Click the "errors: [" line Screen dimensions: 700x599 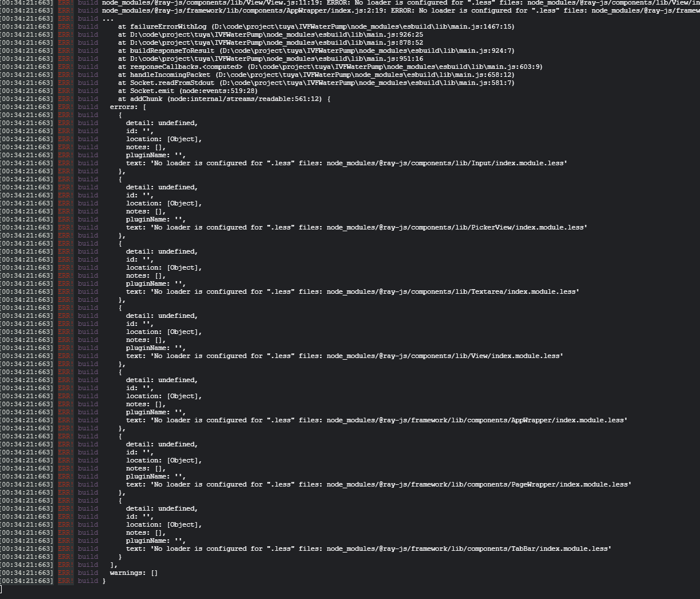click(128, 107)
